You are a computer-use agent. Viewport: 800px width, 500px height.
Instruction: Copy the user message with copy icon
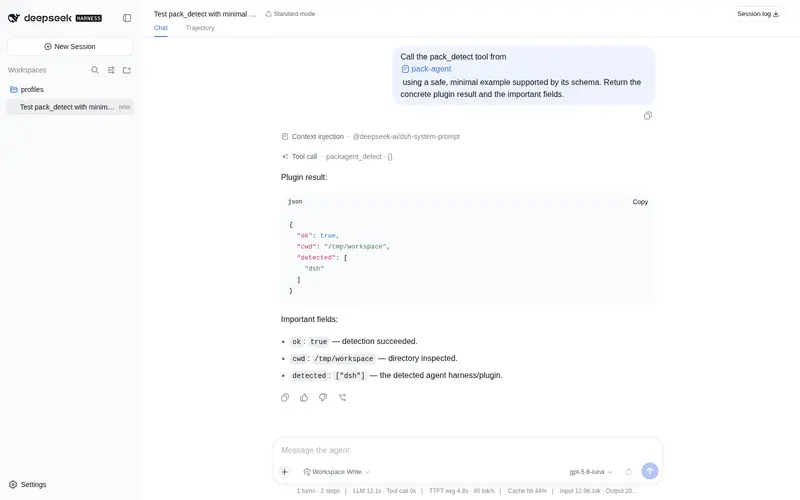647,116
